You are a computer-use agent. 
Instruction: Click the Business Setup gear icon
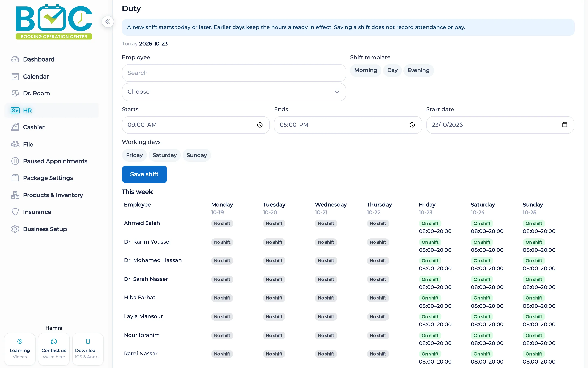[x=15, y=229]
